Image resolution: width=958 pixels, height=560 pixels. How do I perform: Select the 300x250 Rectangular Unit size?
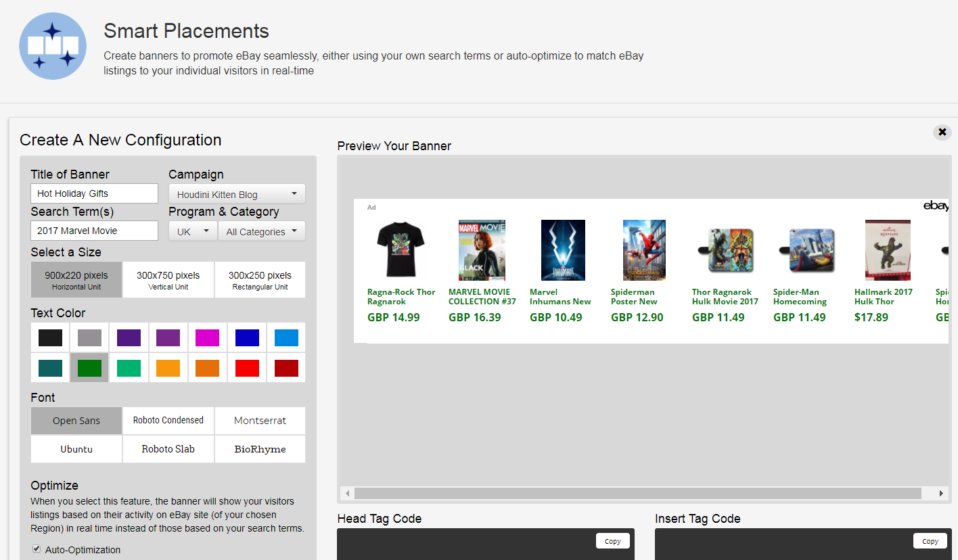point(260,280)
